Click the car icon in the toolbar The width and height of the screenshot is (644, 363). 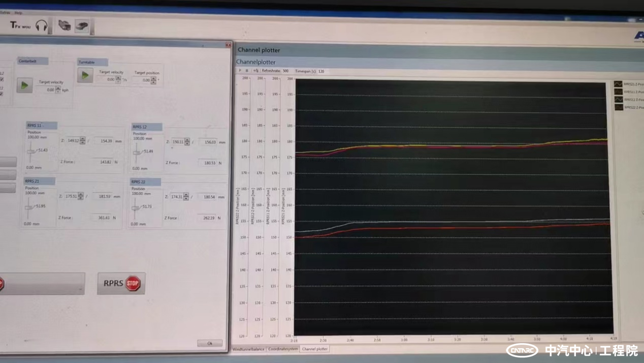point(82,25)
